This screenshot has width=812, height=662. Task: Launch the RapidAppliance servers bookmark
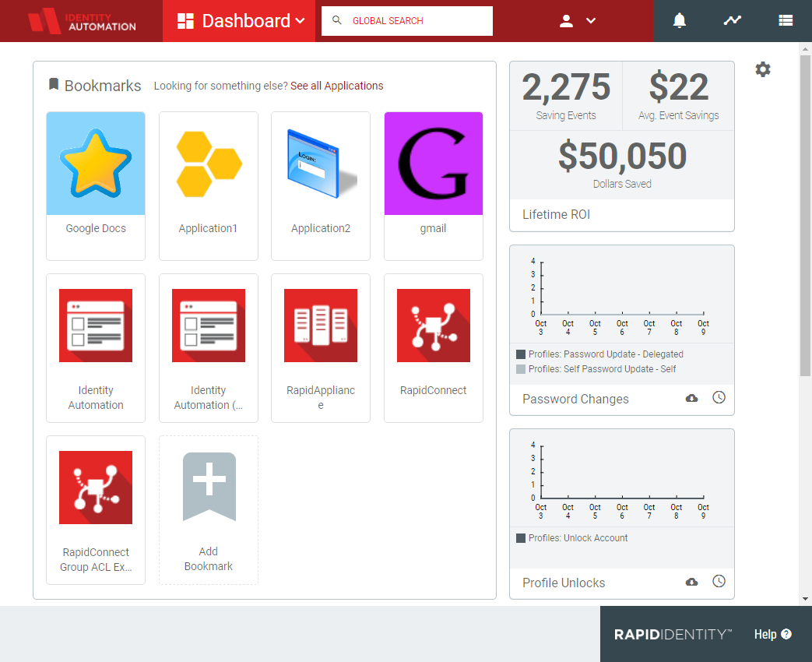pos(321,347)
